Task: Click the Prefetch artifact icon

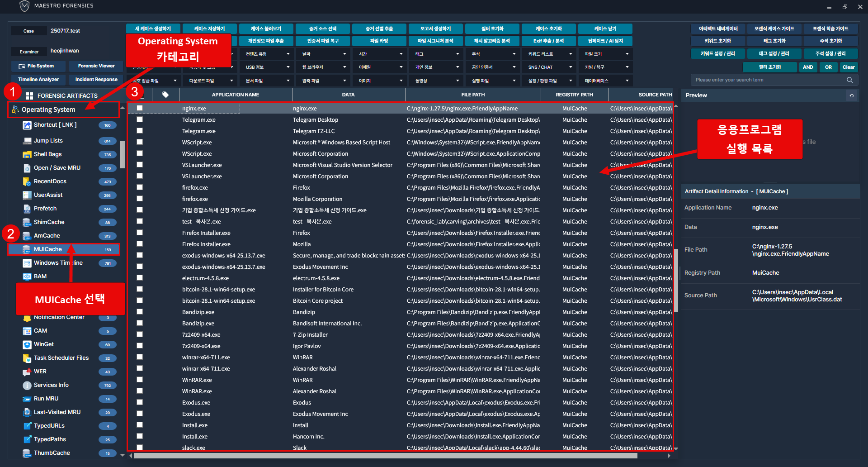Action: tap(27, 209)
